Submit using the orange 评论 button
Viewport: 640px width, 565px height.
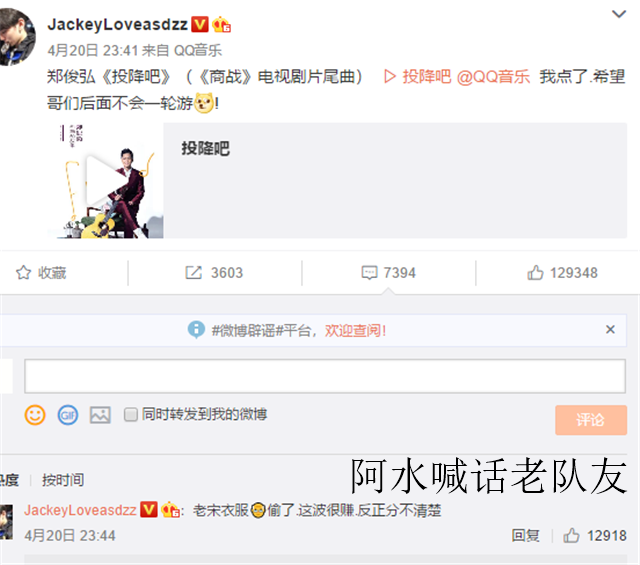pos(591,420)
